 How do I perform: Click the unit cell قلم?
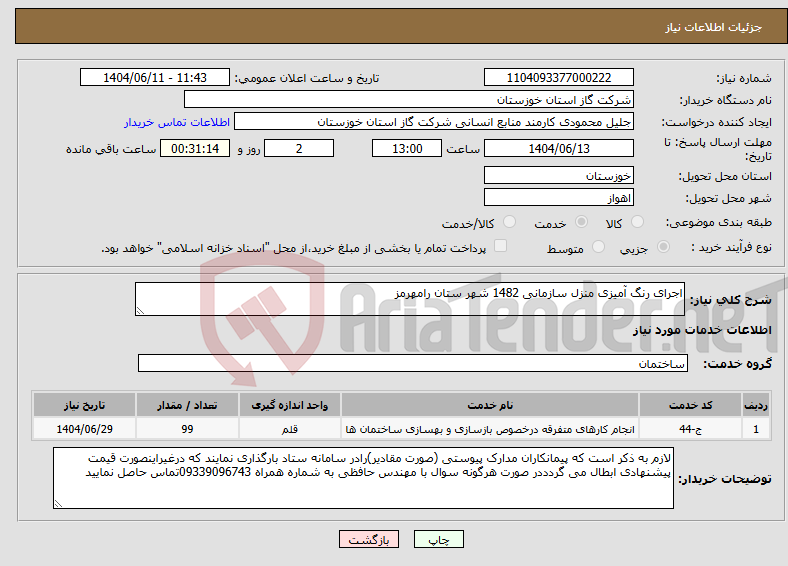[x=289, y=429]
